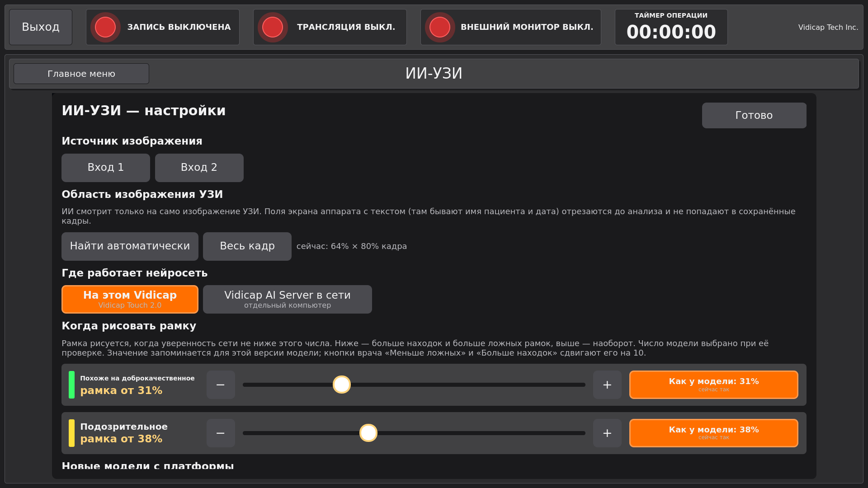Reset benign to Как у модели: 31%
The image size is (868, 488).
(x=714, y=385)
